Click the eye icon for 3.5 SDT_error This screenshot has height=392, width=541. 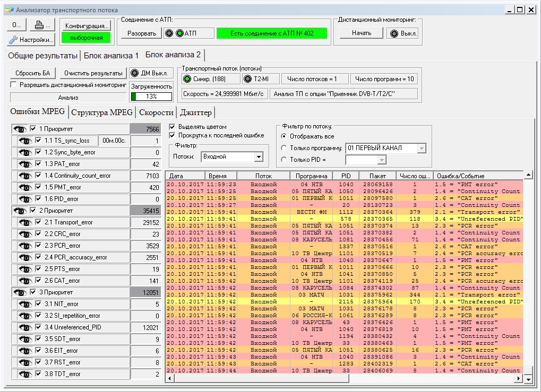(x=25, y=339)
